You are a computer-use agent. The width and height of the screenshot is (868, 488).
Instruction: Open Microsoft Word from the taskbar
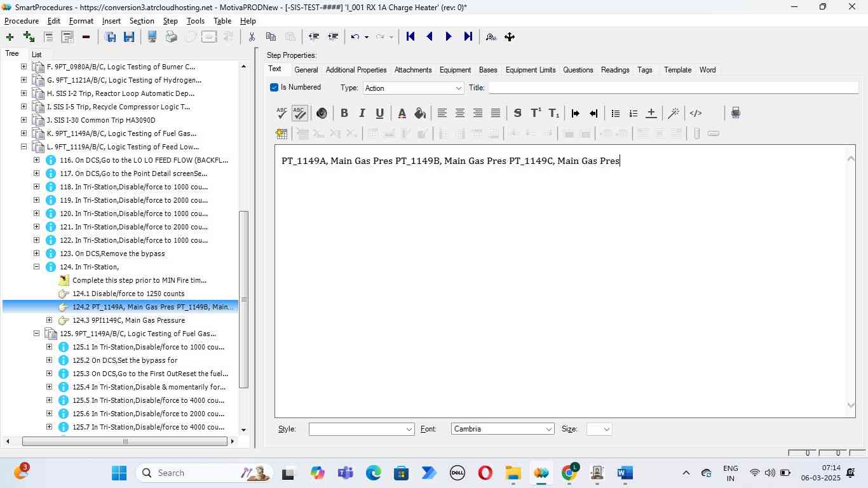click(625, 473)
